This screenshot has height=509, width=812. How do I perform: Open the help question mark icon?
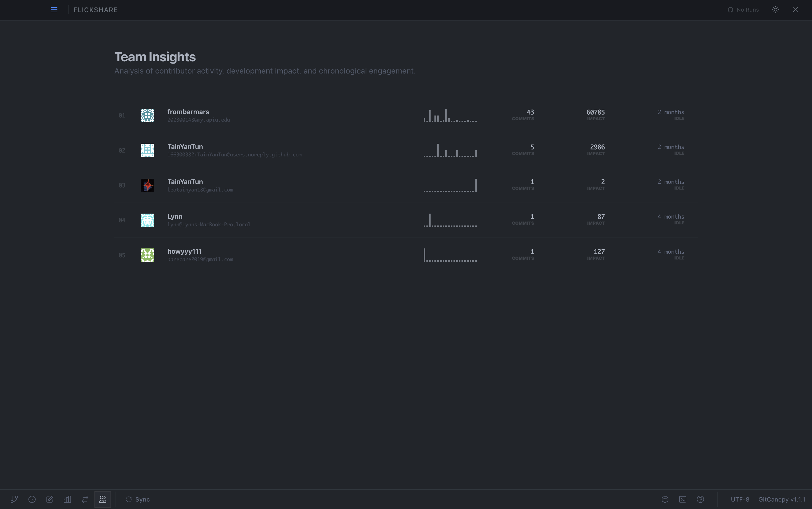click(700, 499)
